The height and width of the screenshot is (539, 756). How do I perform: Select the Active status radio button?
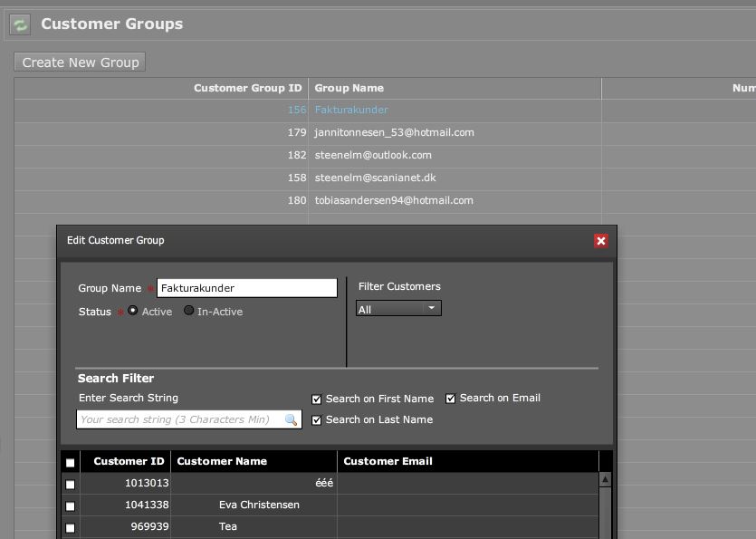132,311
